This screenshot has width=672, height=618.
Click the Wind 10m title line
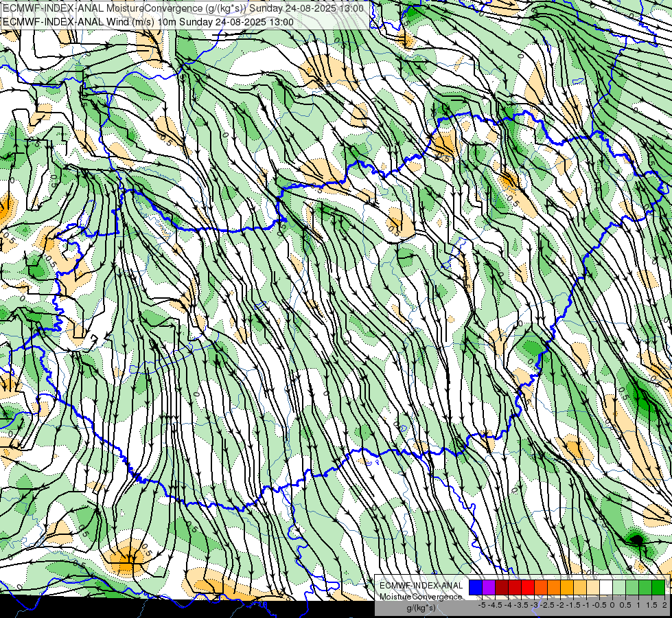tap(148, 22)
